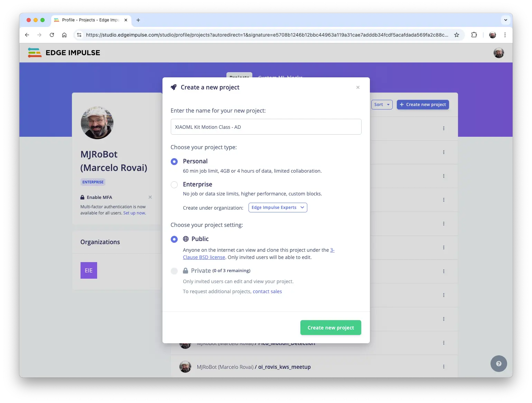Open the three-dot menu for oi_rovis_kws_meetup
The height and width of the screenshot is (403, 532).
[444, 367]
